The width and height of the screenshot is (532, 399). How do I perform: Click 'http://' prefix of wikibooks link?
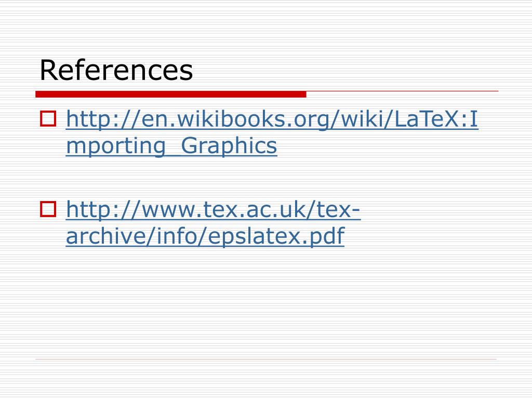pos(103,119)
